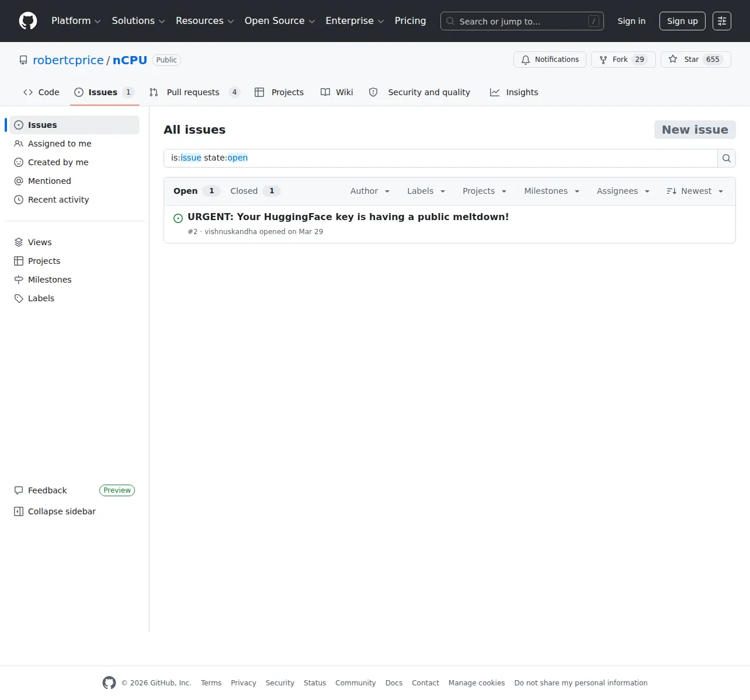Open the Security footer link
This screenshot has width=750, height=700.
point(280,683)
